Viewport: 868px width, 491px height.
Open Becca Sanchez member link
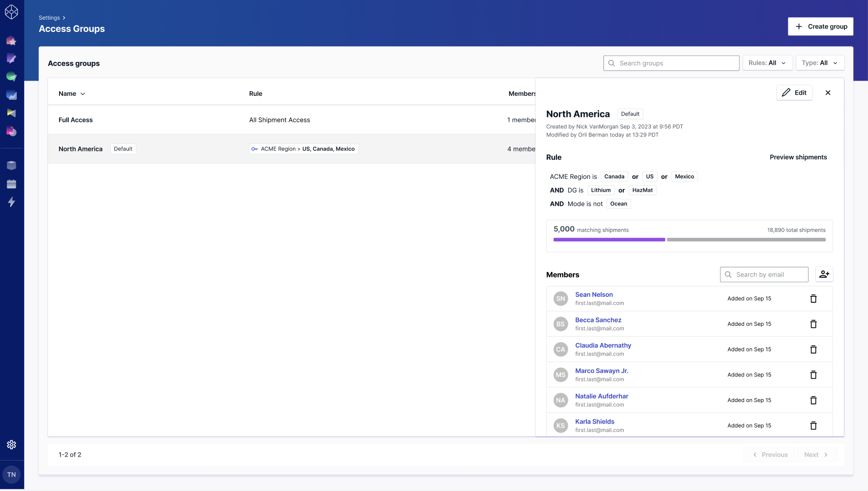coord(598,320)
